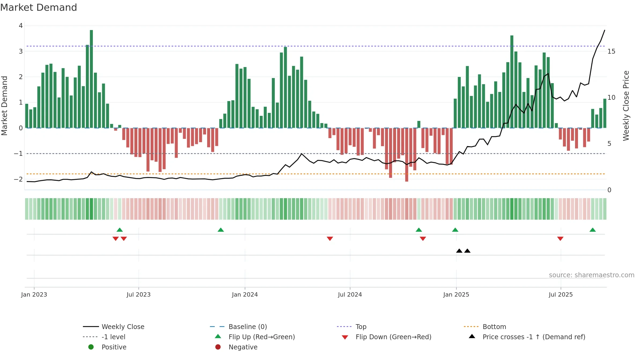The width and height of the screenshot is (644, 362).
Task: Click the red Flip Down legend triangle
Action: (x=345, y=337)
